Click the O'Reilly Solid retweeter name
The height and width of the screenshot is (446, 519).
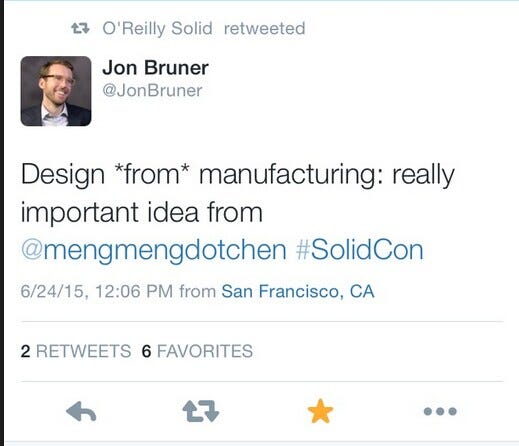click(157, 28)
